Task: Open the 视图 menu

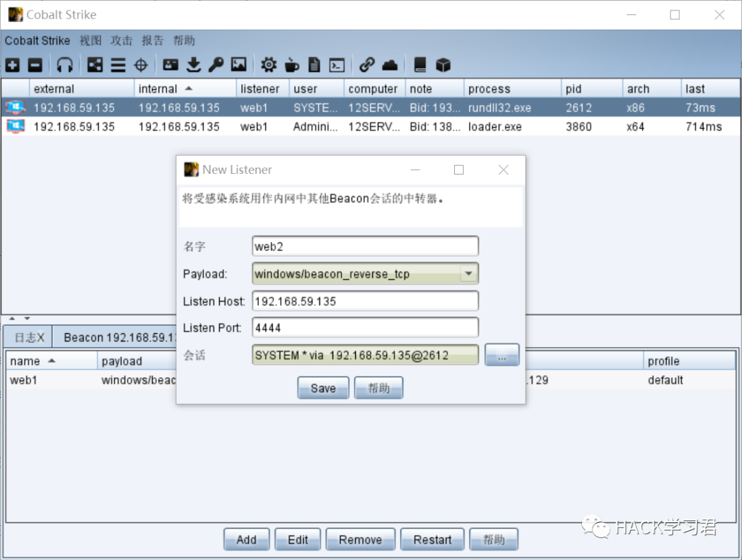Action: click(91, 41)
